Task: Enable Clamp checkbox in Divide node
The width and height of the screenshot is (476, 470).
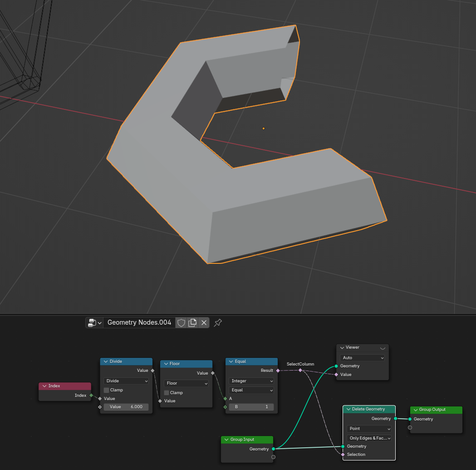Action: click(x=106, y=390)
